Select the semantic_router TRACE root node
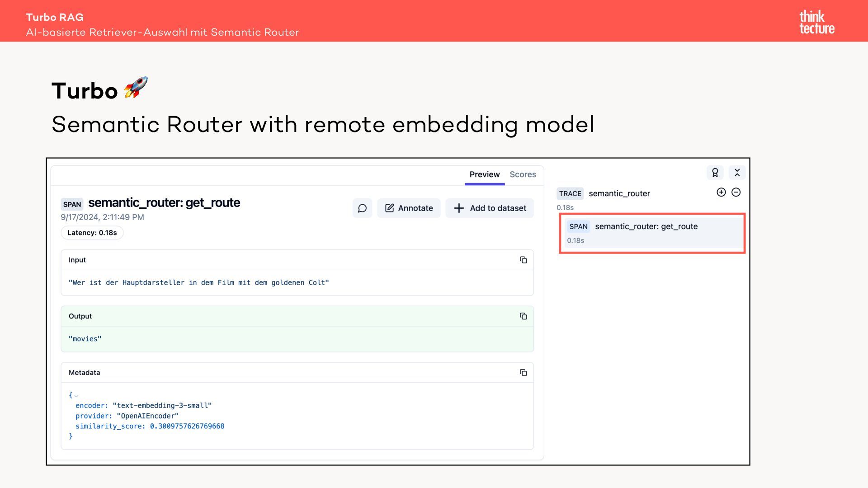This screenshot has width=868, height=488. (x=619, y=193)
